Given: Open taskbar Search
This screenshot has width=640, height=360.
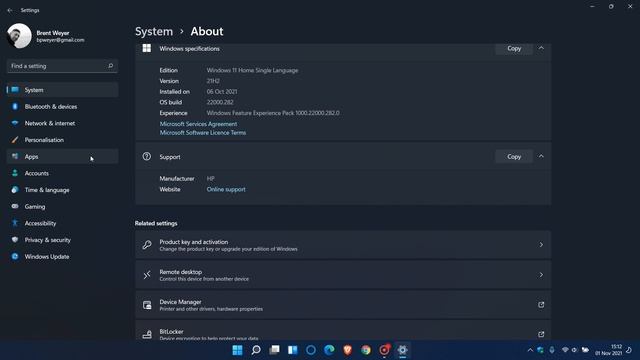Looking at the screenshot, I should [x=256, y=350].
